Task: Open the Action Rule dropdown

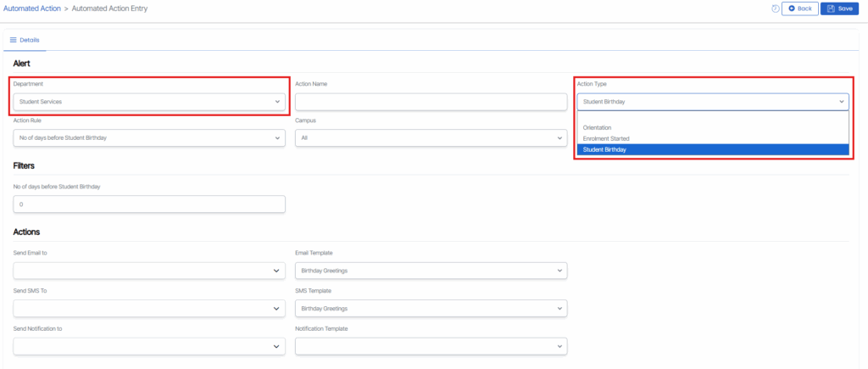Action: 149,137
